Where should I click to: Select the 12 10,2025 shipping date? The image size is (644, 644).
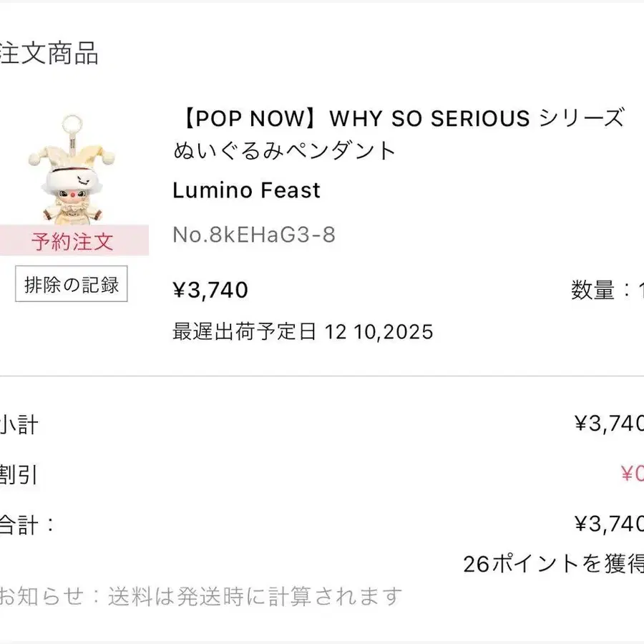click(x=379, y=332)
